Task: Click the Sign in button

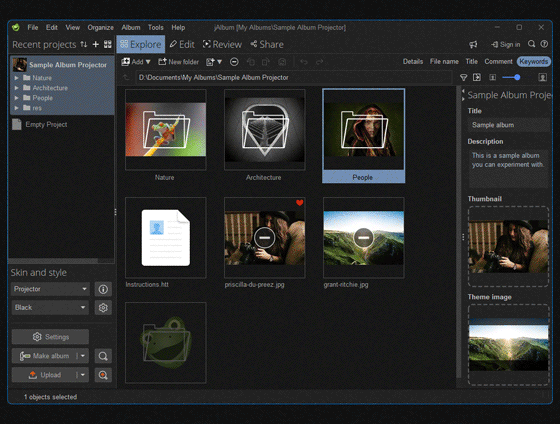Action: click(x=506, y=44)
